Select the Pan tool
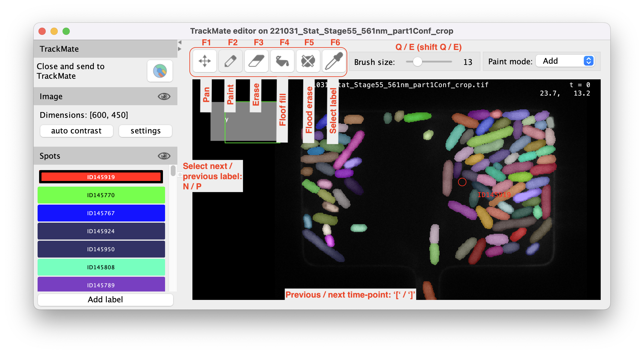Image resolution: width=644 pixels, height=354 pixels. click(x=205, y=61)
